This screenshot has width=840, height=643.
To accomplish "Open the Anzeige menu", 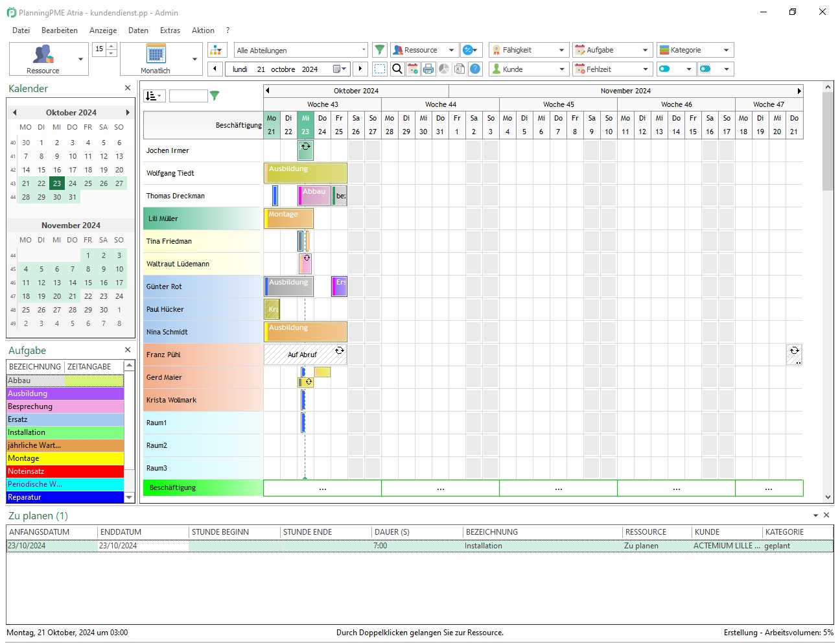I will click(103, 30).
